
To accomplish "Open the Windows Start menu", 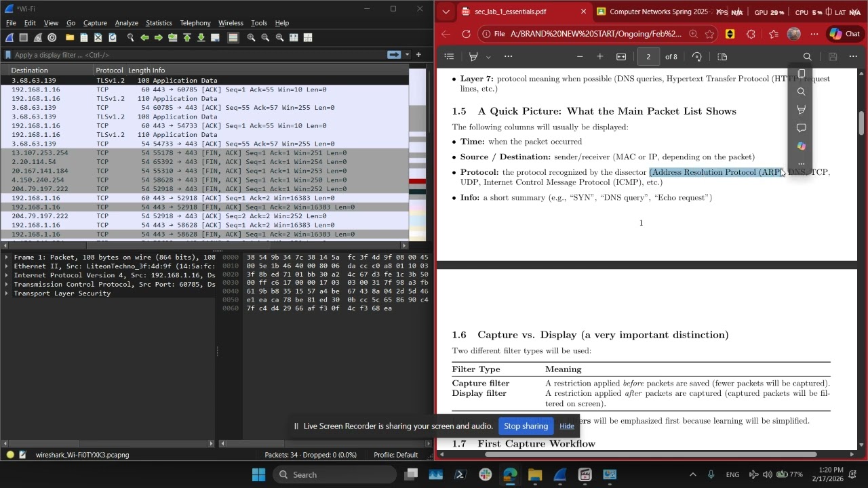I will click(x=258, y=474).
